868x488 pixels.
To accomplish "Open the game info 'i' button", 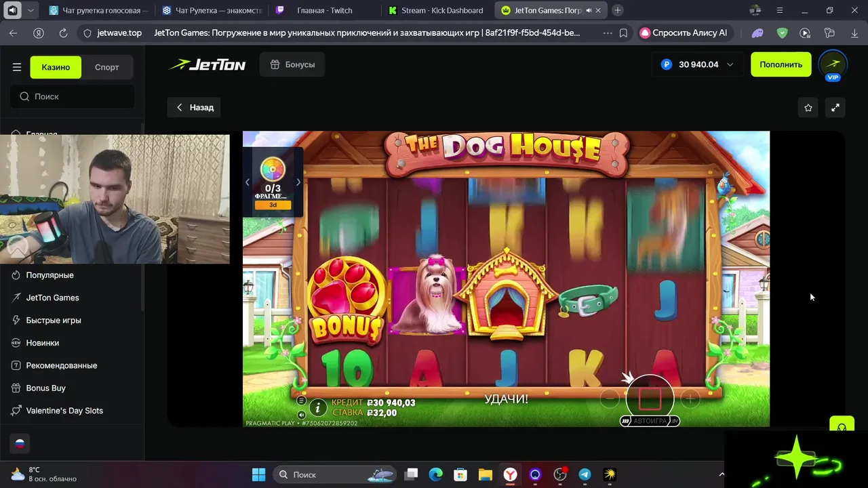I will pyautogui.click(x=317, y=407).
